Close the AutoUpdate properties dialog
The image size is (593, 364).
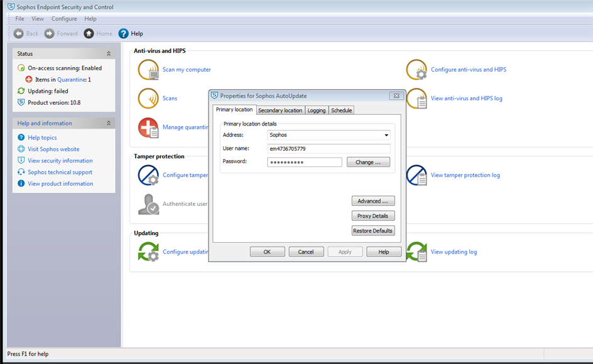coord(396,96)
